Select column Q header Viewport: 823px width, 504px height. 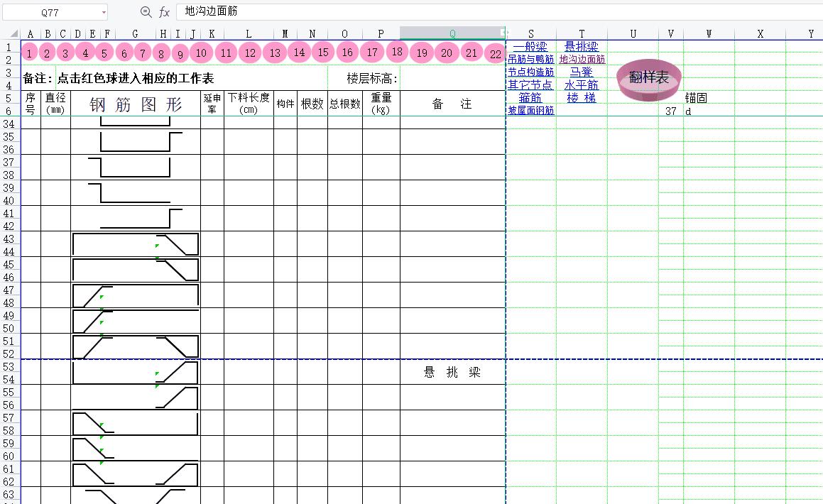(452, 33)
